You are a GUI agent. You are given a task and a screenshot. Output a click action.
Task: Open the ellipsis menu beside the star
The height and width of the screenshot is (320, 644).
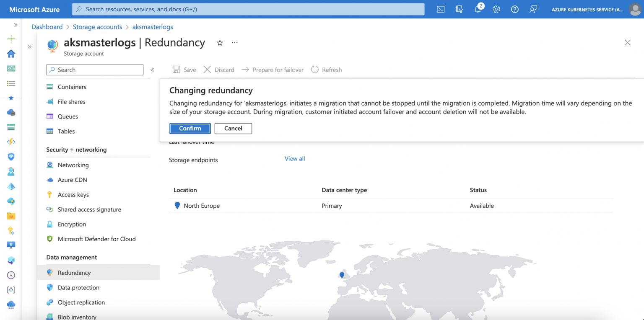[x=234, y=43]
